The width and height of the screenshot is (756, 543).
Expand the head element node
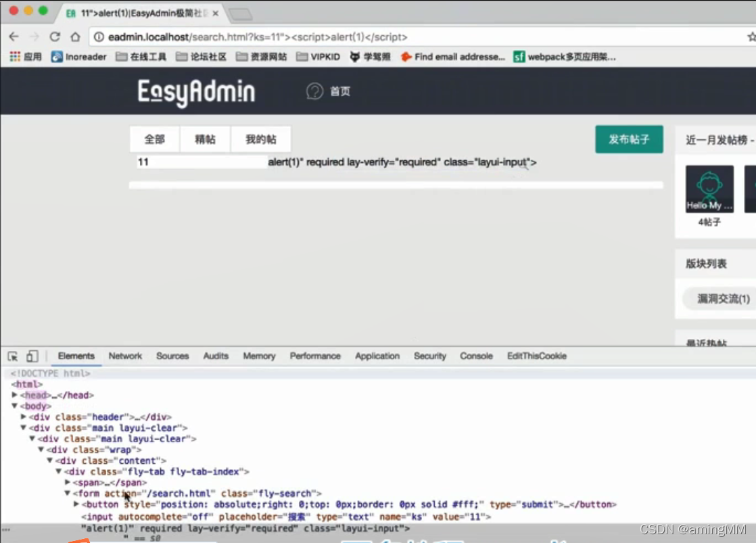[14, 395]
